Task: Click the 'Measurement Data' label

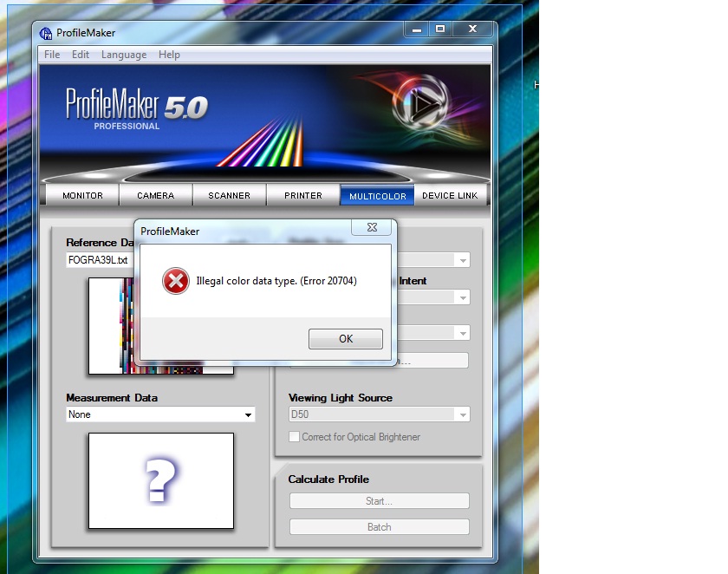Action: (x=112, y=398)
